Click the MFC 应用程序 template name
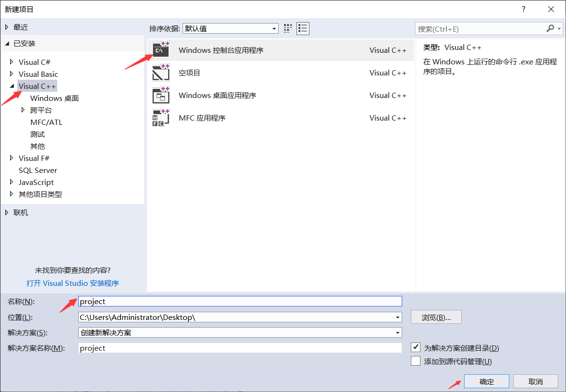566x392 pixels. coord(202,118)
